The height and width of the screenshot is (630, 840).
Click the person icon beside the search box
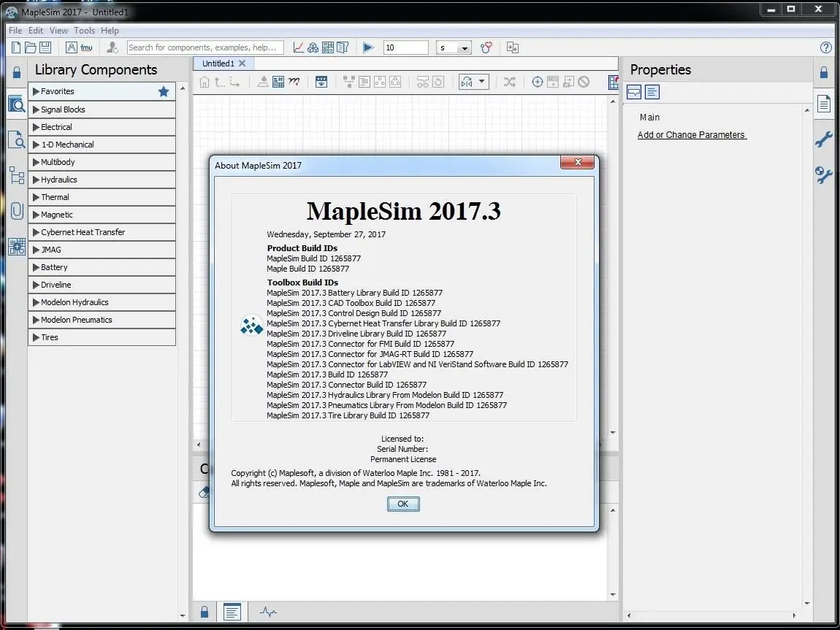pos(112,47)
